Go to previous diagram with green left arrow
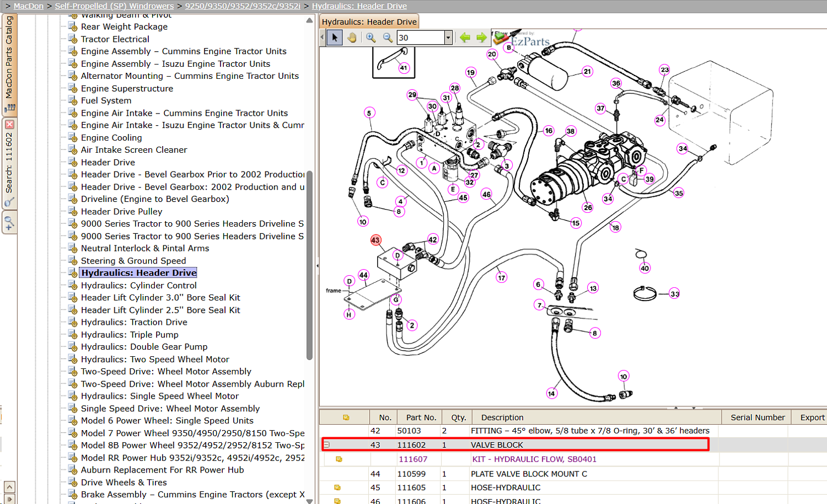This screenshot has width=827, height=504. [x=465, y=37]
